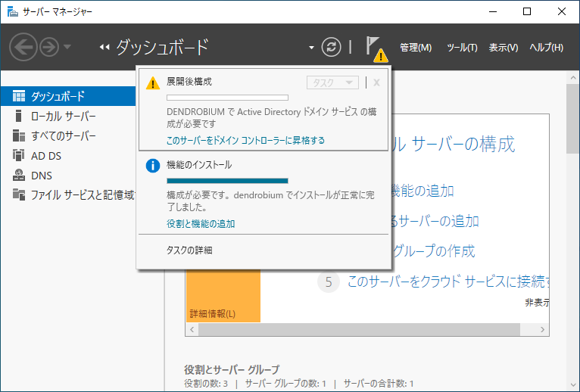Click the blue info icon for 機能のインストール

click(x=153, y=166)
